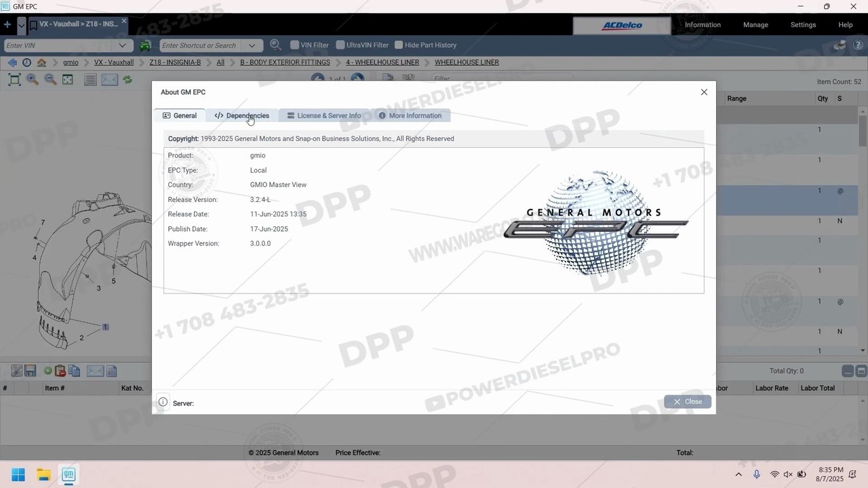Copy shopping list with copy icon
This screenshot has height=488, width=868.
point(74,371)
